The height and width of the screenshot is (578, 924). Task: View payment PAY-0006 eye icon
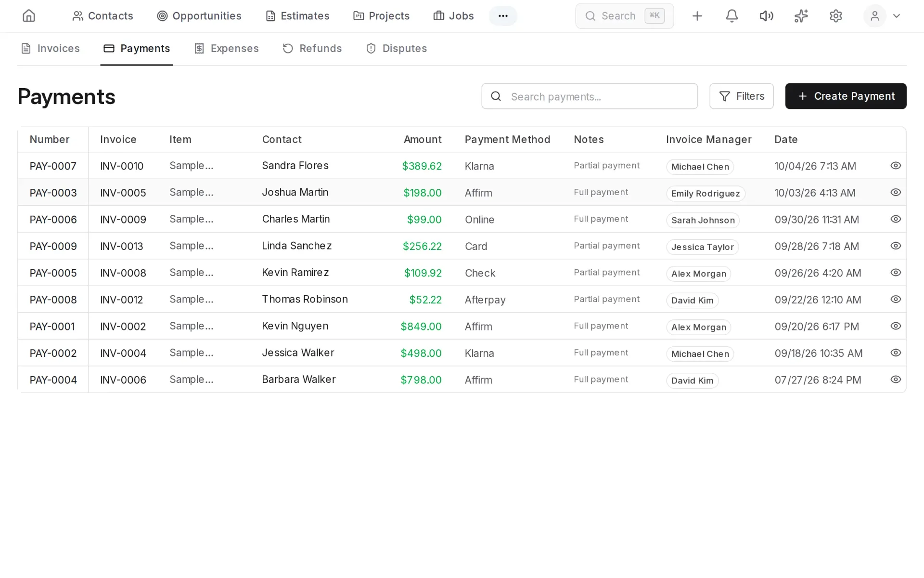(895, 219)
